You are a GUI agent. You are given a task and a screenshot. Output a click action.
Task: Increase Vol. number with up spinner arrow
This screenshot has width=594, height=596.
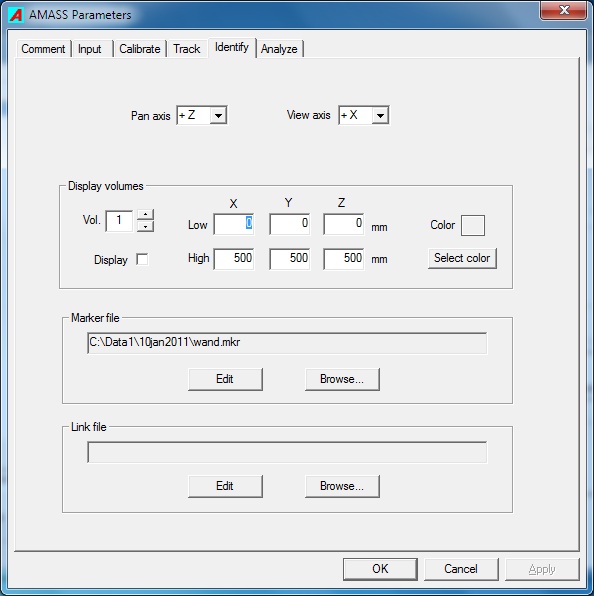145,215
